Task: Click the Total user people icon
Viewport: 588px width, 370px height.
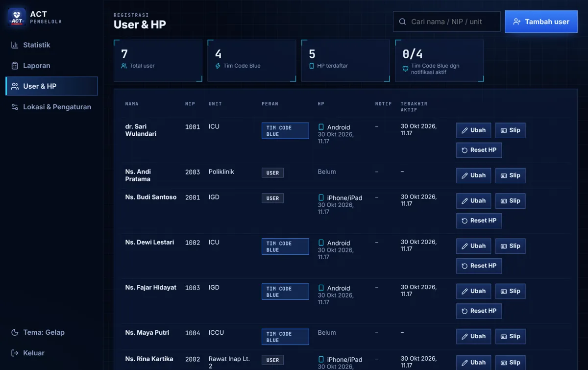Action: [124, 66]
